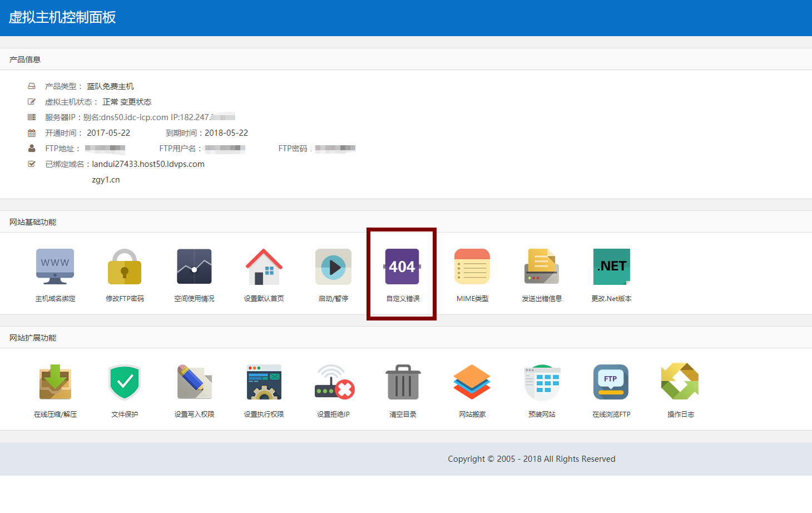Open the 主机域名绑定 WWW icon
This screenshot has height=513, width=812.
tap(55, 267)
